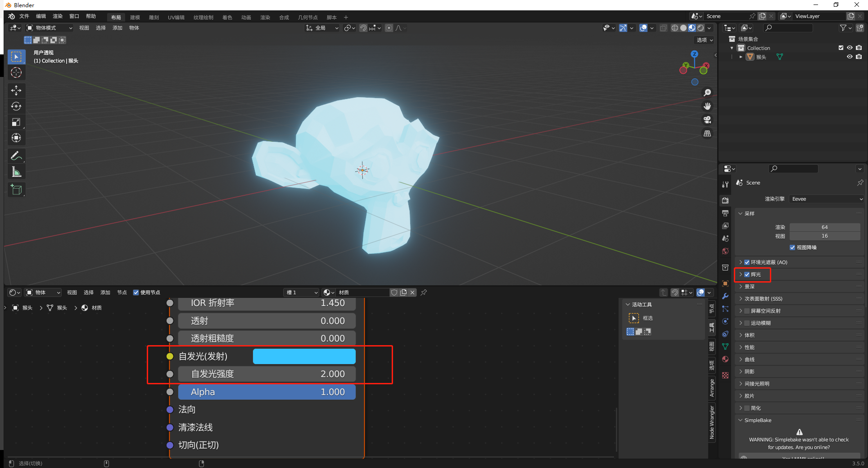The width and height of the screenshot is (868, 468).
Task: Switch perspective/orthographic with the grid icon
Action: (707, 133)
